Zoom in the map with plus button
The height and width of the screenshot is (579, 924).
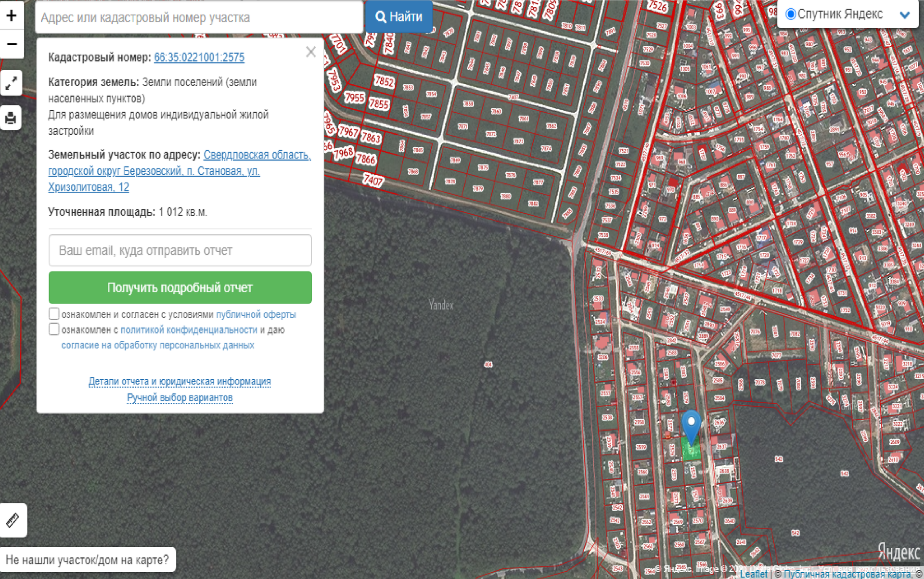[x=12, y=15]
